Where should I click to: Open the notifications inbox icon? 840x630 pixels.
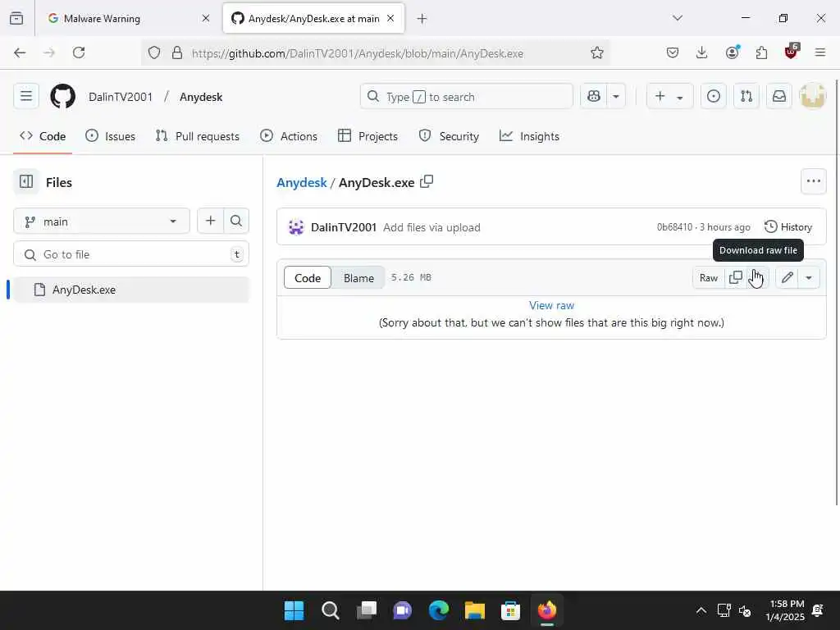(779, 97)
